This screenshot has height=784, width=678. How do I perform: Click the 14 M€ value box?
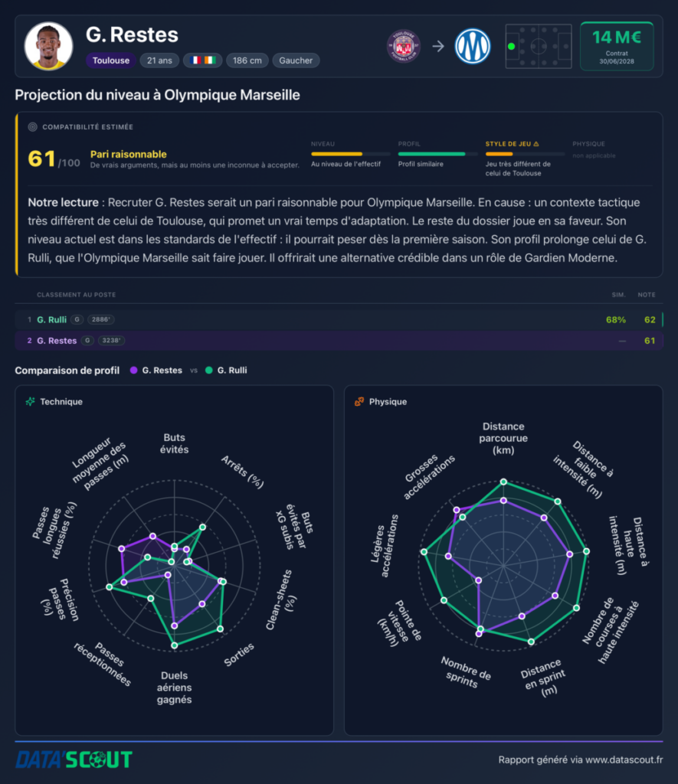pos(617,46)
